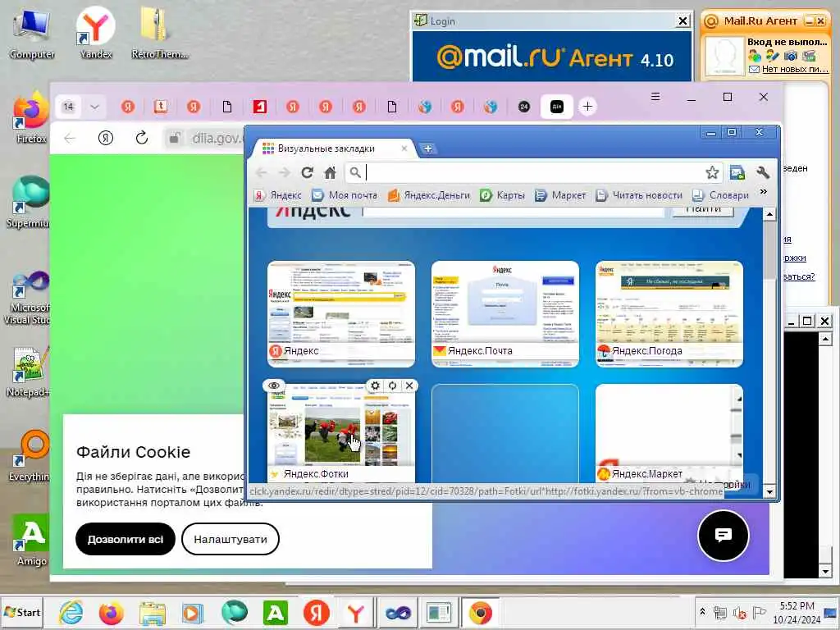Launch Internet Explorer from taskbar
Screen dimensions: 840x630
71,613
